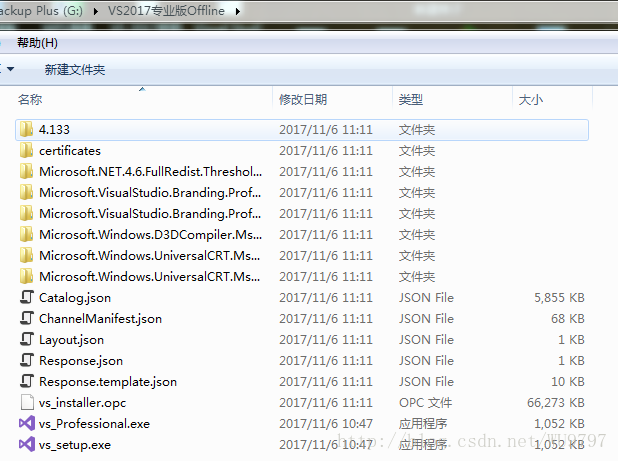Sort by the 类型 column header
The width and height of the screenshot is (618, 461).
coord(411,99)
